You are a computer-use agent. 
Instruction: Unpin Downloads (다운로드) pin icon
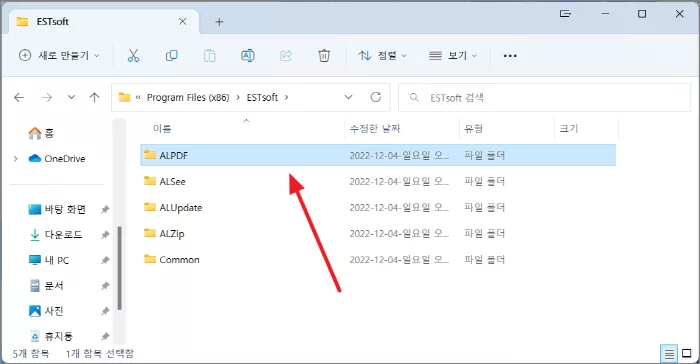105,234
